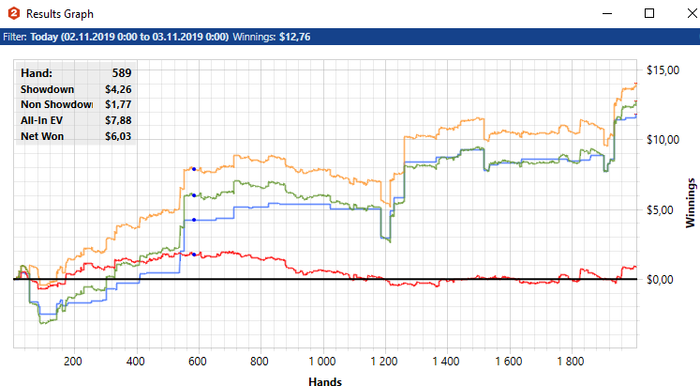The height and width of the screenshot is (386, 700).
Task: Click the Hold'em Manager app icon in title bar
Action: pos(14,13)
